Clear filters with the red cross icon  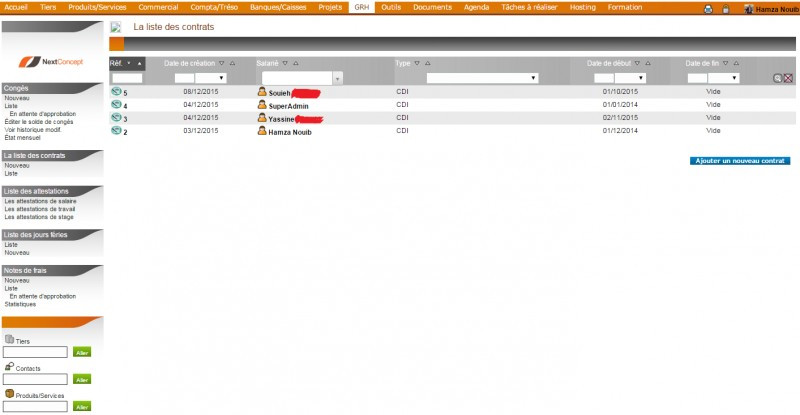pos(788,78)
